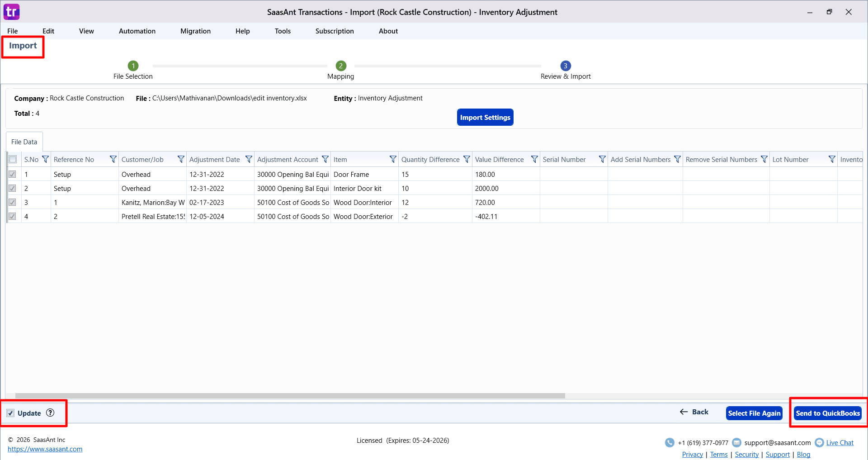
Task: Toggle checkbox for row 2 Interior Door kit
Action: 13,188
